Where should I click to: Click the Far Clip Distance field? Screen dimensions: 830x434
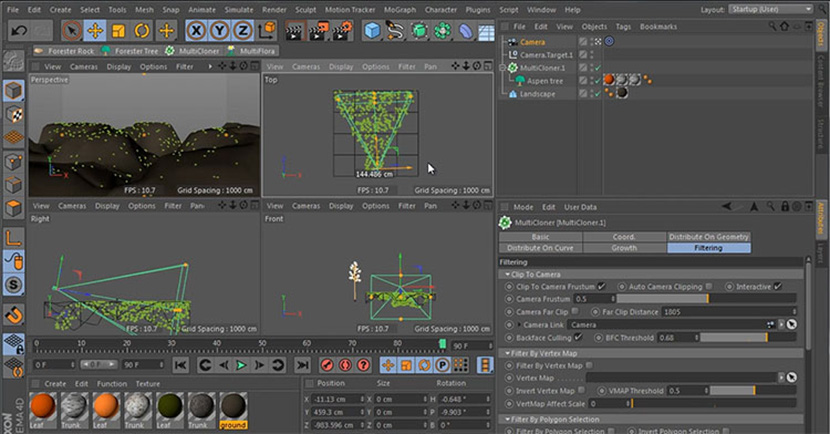(729, 312)
